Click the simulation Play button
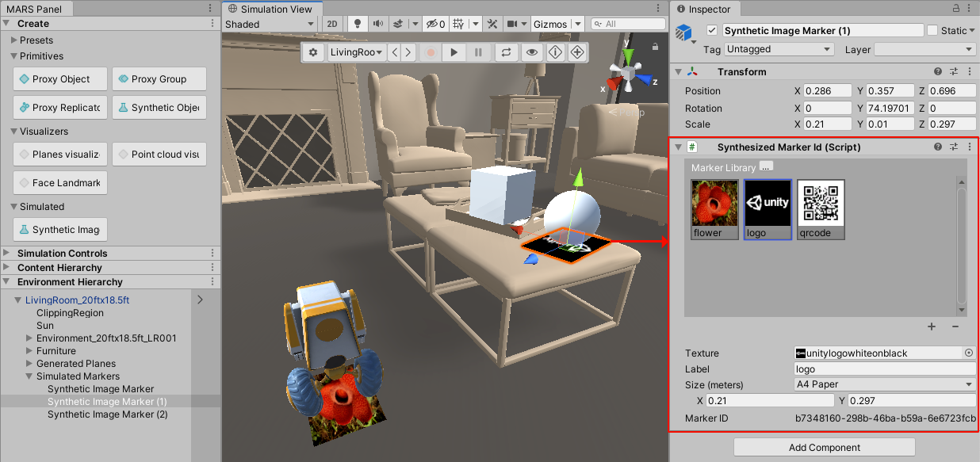The image size is (980, 462). pos(454,52)
